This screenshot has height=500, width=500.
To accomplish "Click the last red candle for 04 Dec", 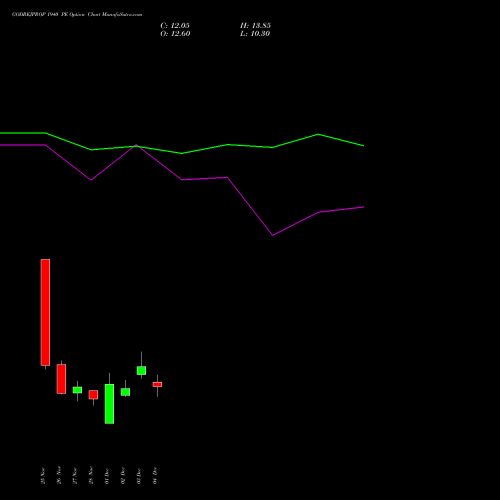I will coord(157,384).
